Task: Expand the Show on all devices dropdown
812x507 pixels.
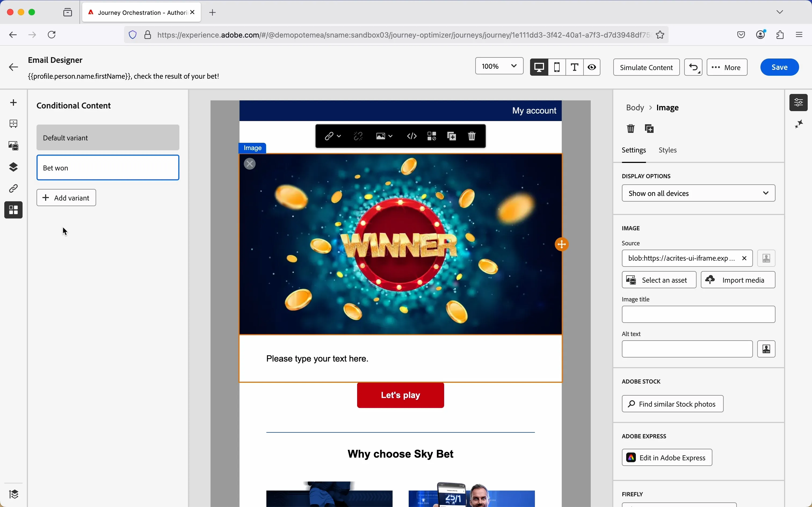Action: point(699,194)
